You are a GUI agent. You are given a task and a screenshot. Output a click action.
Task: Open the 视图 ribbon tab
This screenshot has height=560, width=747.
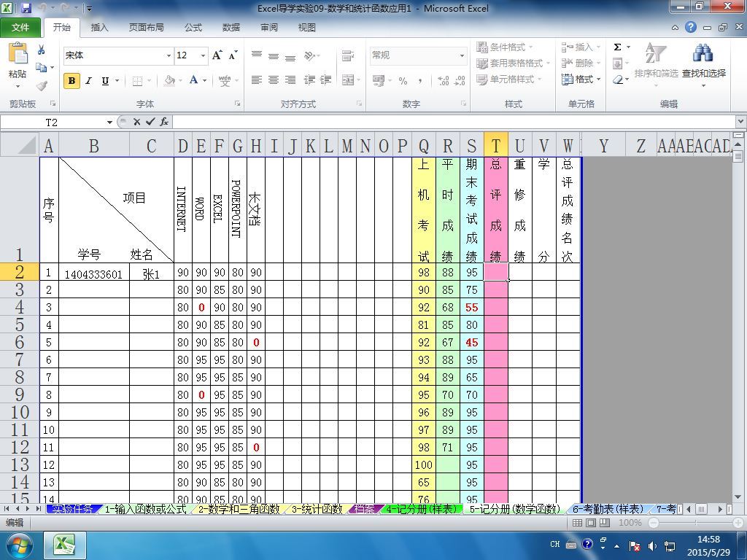pyautogui.click(x=307, y=27)
